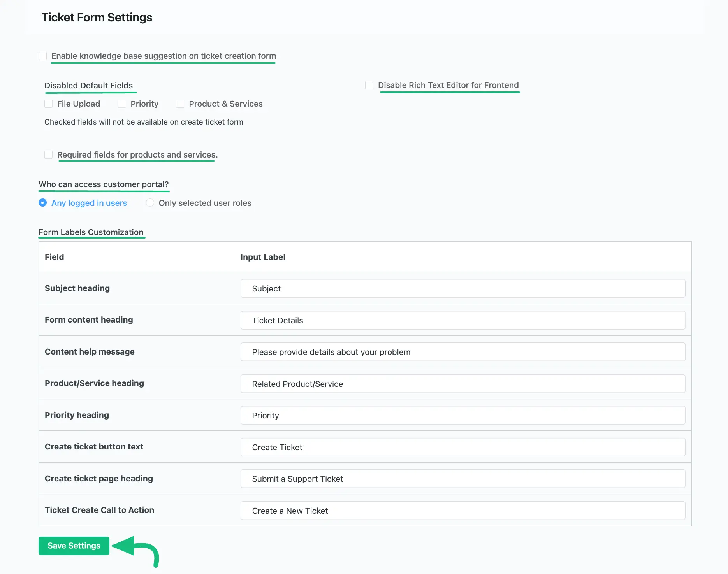Select Any logged in users radio
728x574 pixels.
click(43, 203)
